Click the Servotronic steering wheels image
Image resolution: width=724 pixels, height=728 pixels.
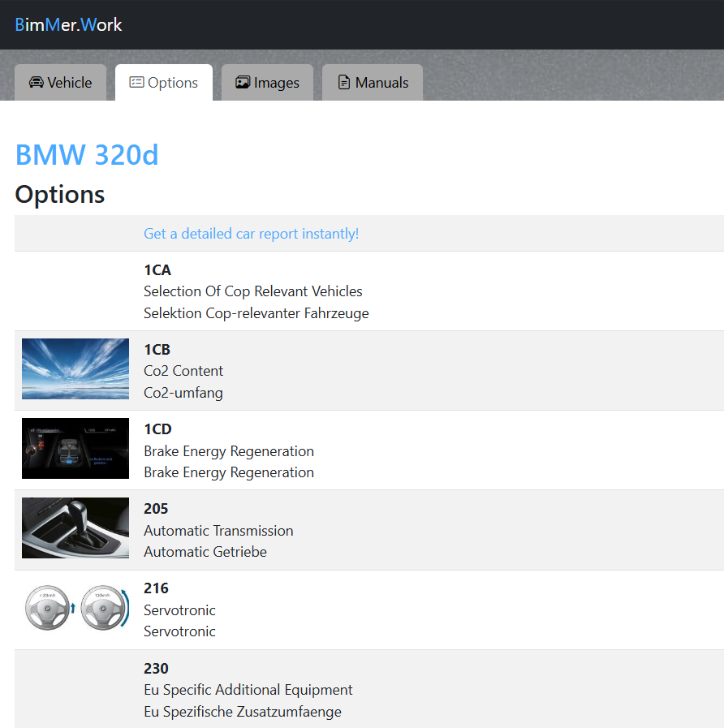click(75, 608)
